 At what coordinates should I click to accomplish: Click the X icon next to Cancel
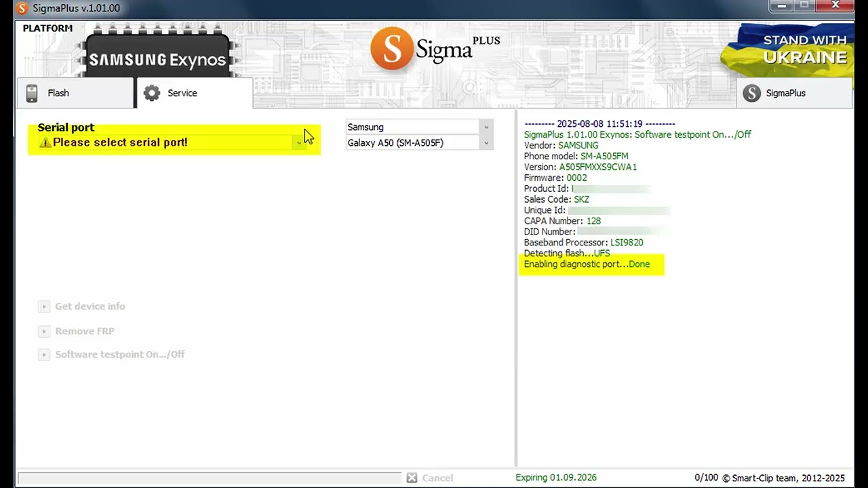coord(412,478)
